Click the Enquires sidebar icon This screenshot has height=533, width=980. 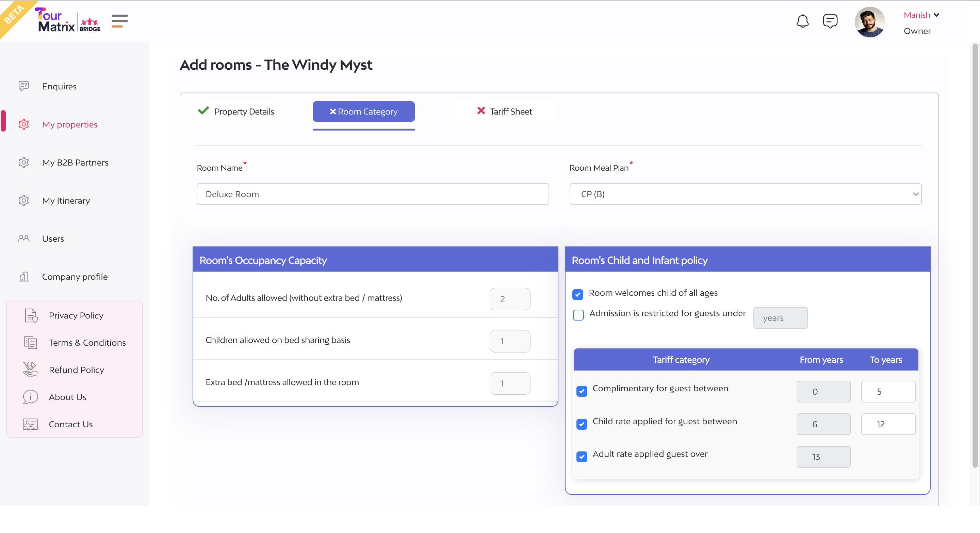(x=23, y=86)
